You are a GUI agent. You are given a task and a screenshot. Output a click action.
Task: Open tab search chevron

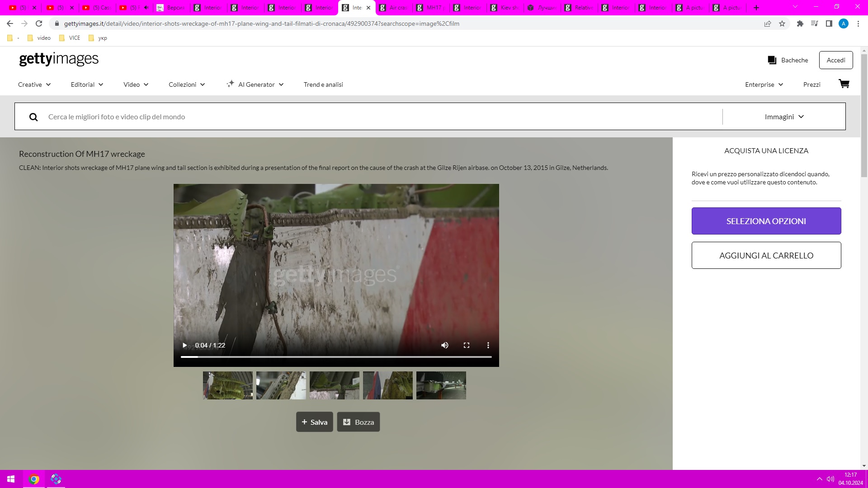pos(795,7)
